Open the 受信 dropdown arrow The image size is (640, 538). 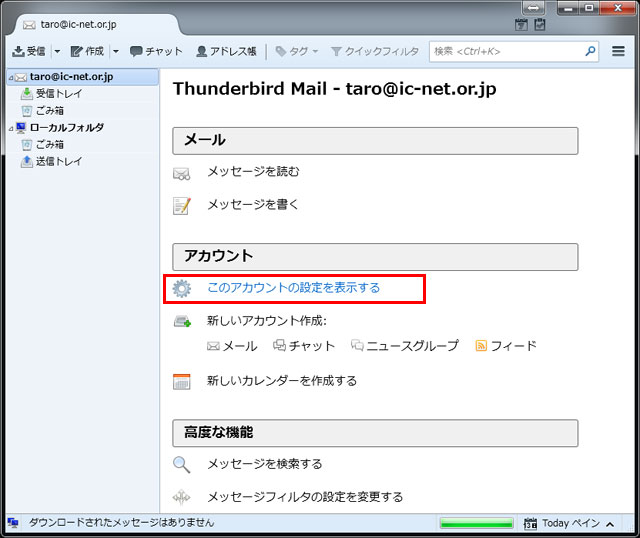pyautogui.click(x=57, y=51)
